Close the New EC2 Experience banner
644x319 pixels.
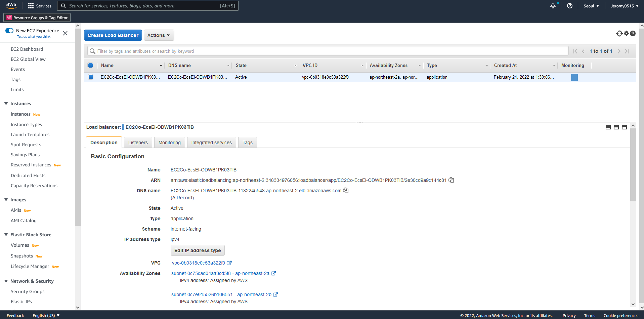click(65, 33)
